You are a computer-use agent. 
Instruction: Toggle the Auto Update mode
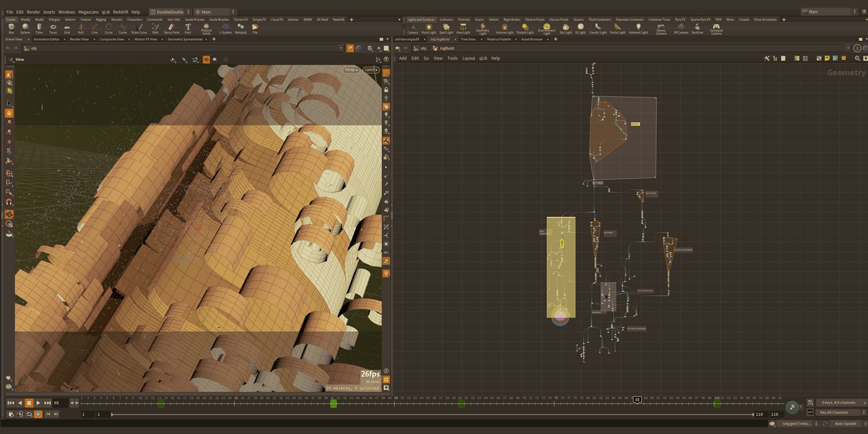(x=846, y=424)
